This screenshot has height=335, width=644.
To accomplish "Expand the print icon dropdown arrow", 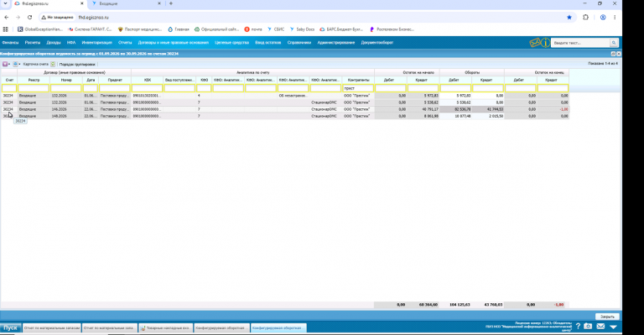I will click(19, 64).
